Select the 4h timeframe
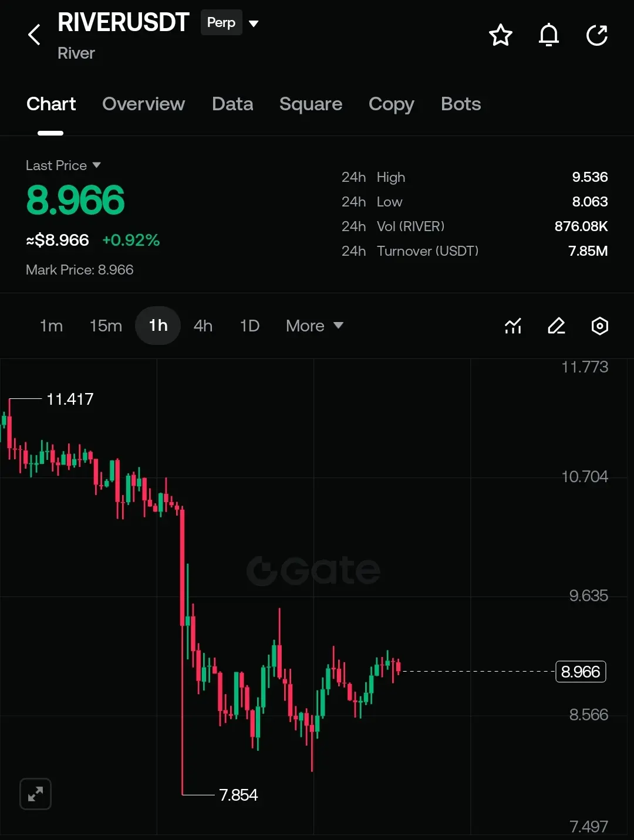This screenshot has width=634, height=840. point(203,326)
